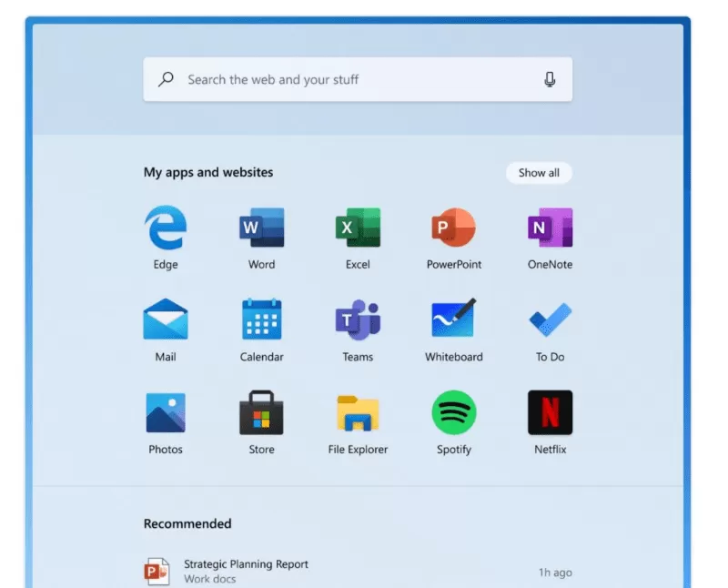Click the 'Recommended' section heading

(x=187, y=523)
